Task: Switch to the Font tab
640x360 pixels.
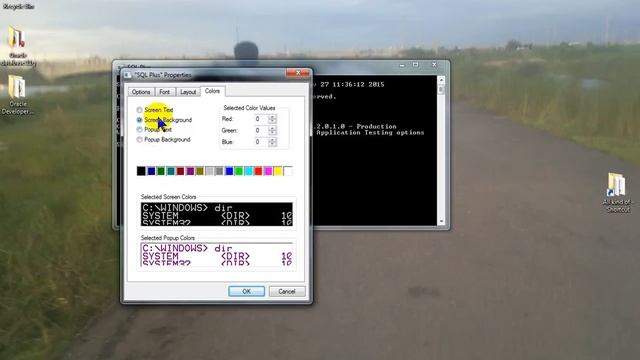Action: [x=164, y=92]
